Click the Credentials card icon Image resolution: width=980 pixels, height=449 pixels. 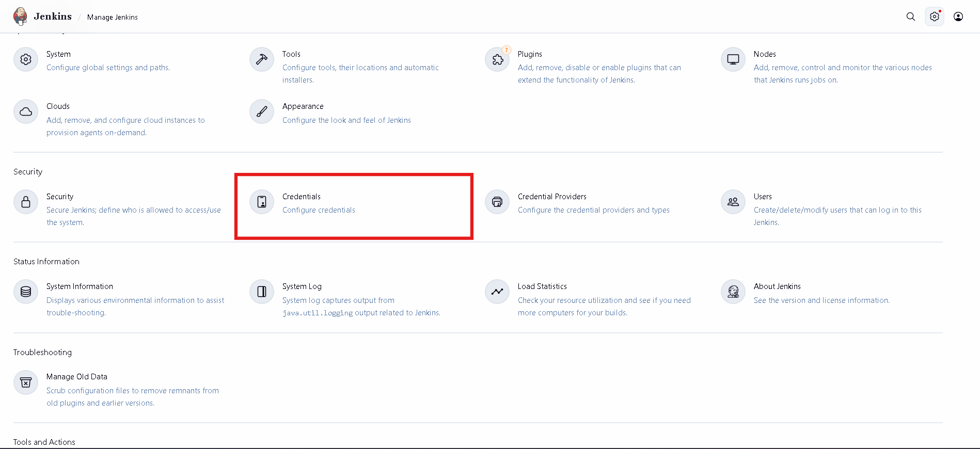[262, 202]
